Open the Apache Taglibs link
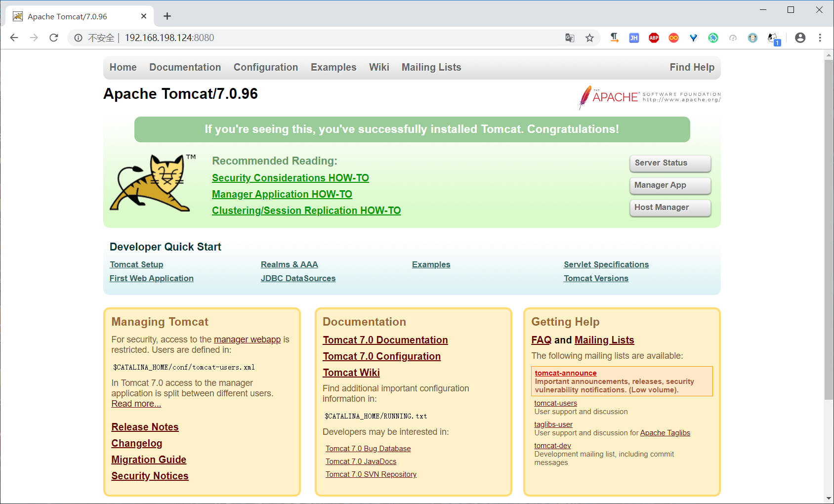Image resolution: width=834 pixels, height=504 pixels. [x=665, y=433]
